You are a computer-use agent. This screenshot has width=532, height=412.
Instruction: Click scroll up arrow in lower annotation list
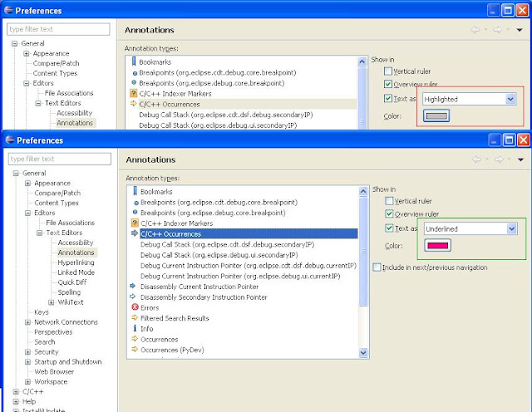(363, 191)
